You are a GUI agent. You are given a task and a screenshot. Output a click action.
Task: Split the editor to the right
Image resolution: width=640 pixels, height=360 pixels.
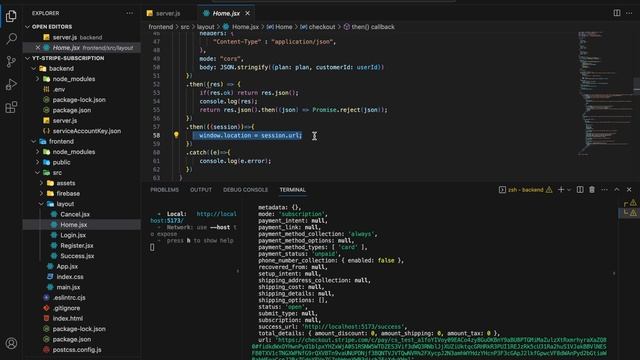click(x=617, y=13)
